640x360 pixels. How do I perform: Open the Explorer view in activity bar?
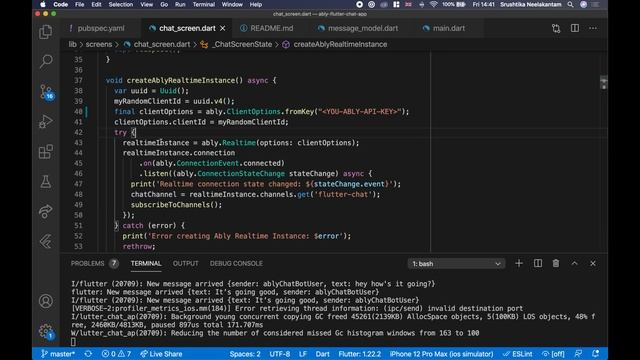pyautogui.click(x=45, y=32)
